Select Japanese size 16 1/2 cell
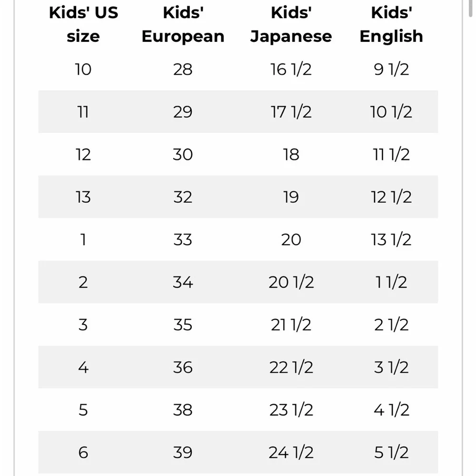Screen dimensions: 476x476 point(291,69)
